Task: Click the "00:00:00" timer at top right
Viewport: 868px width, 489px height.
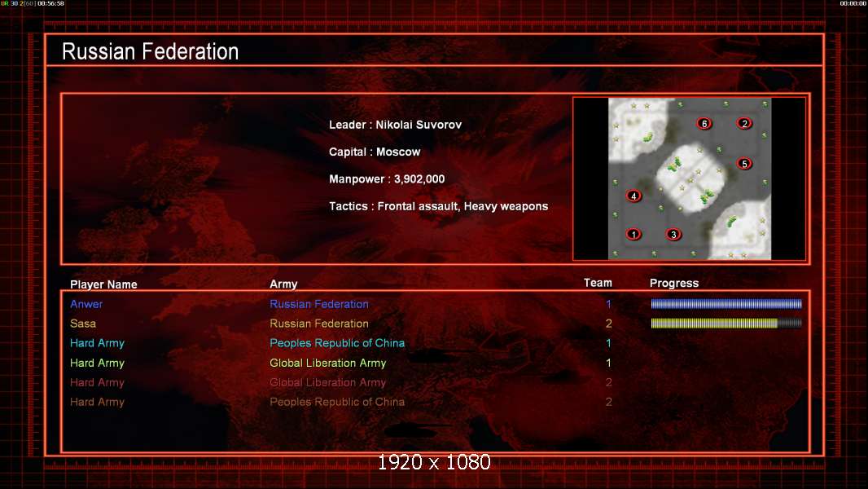Action: click(853, 3)
